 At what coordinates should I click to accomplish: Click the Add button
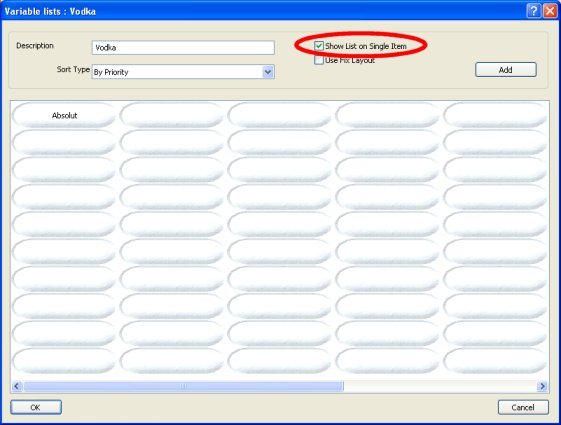506,70
